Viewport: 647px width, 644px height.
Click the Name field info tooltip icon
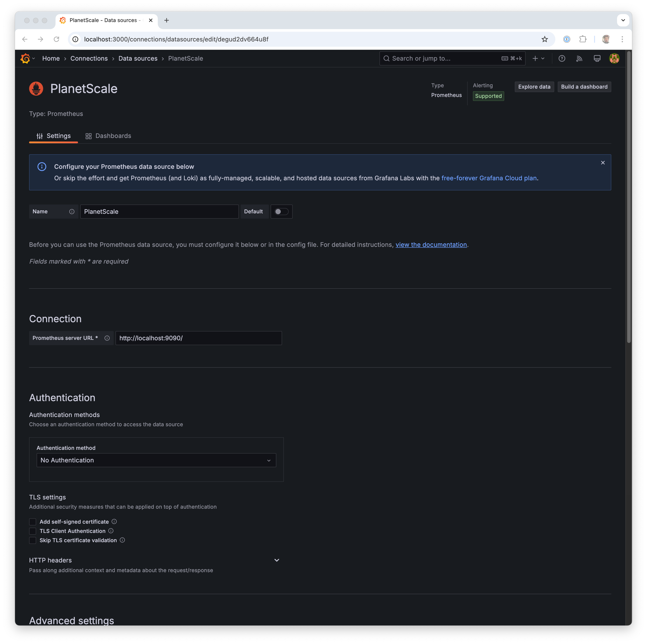72,211
